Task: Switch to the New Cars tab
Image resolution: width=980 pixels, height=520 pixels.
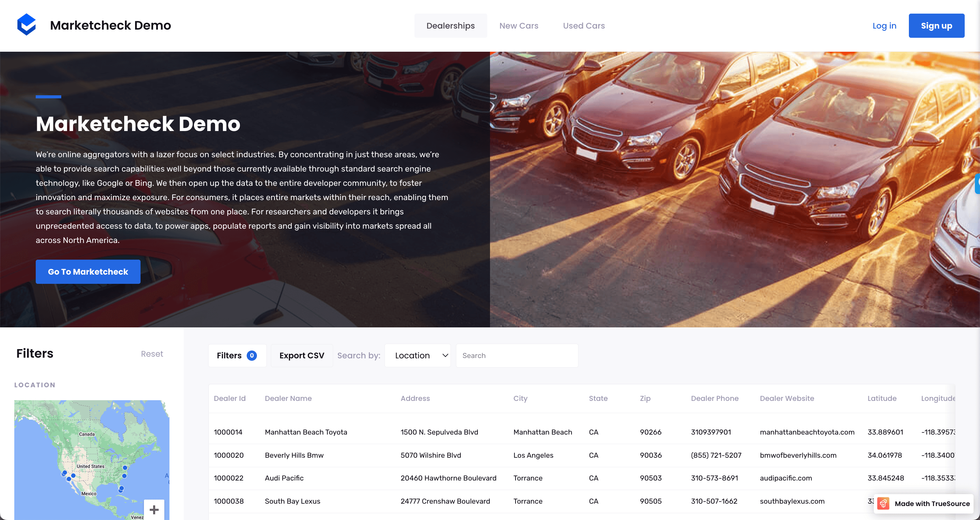Action: coord(519,26)
